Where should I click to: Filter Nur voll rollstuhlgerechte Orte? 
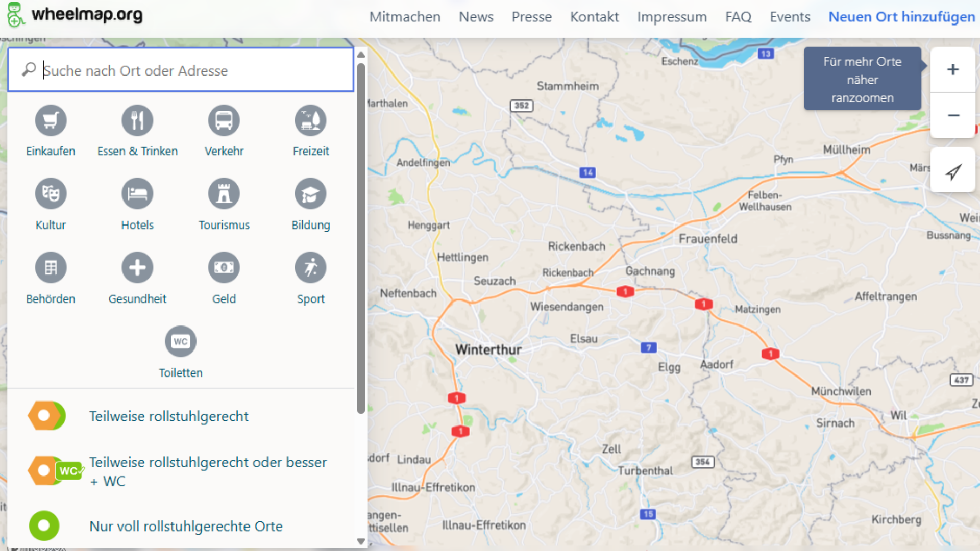coord(181,526)
